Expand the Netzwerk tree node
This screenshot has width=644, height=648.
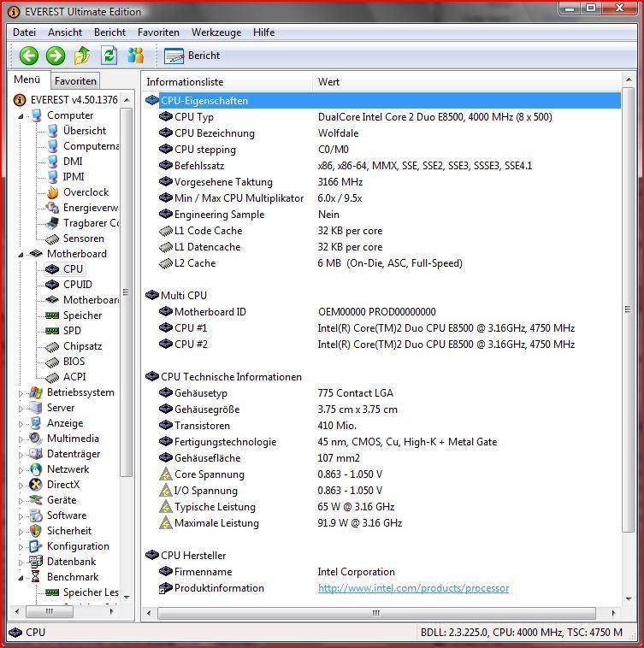coord(21,470)
